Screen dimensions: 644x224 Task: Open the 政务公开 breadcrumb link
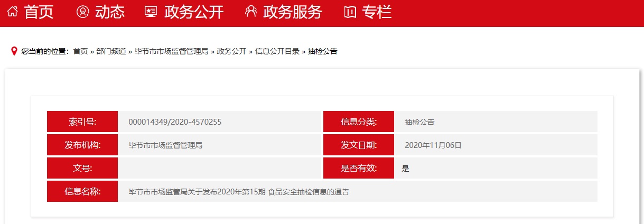(x=231, y=51)
